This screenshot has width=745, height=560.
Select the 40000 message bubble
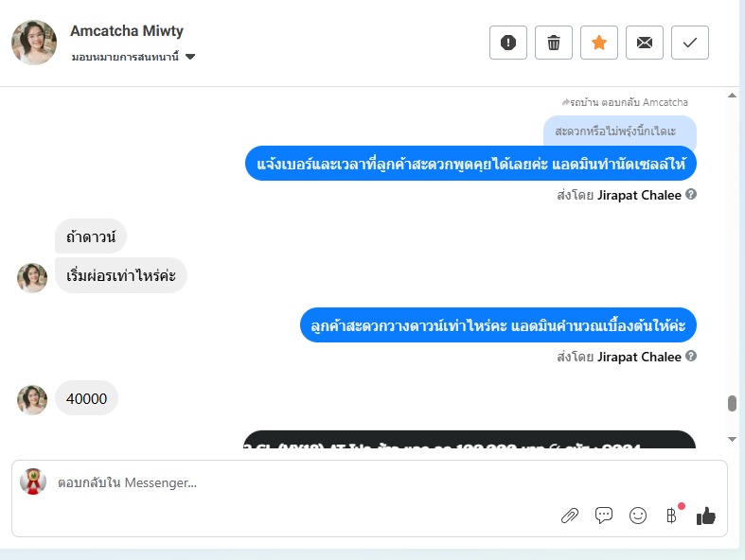point(86,398)
